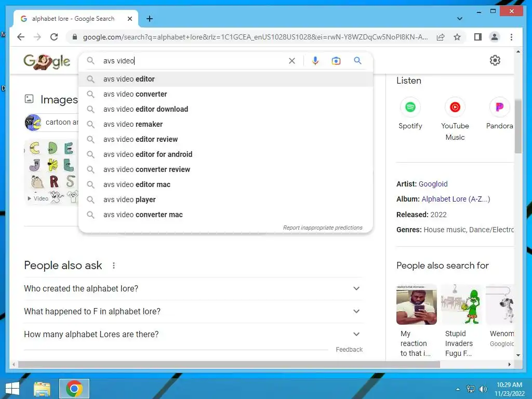Click the taskbar clock and date

point(509,389)
